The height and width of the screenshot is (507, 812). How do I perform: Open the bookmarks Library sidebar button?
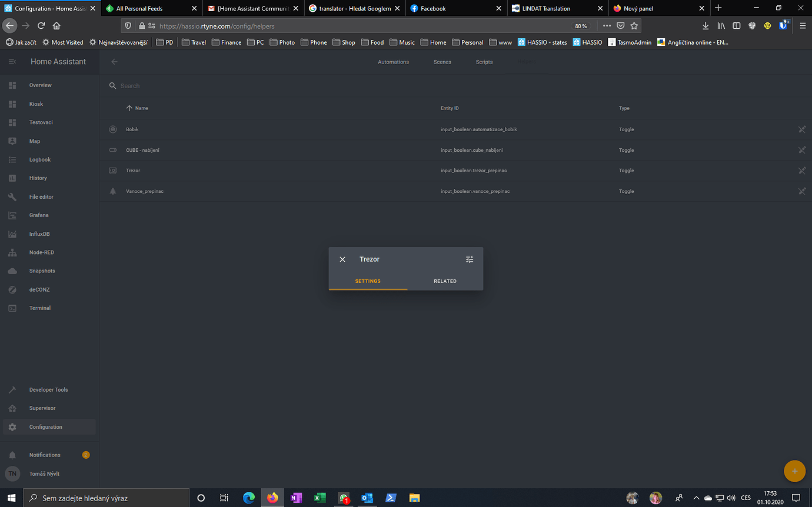(721, 26)
